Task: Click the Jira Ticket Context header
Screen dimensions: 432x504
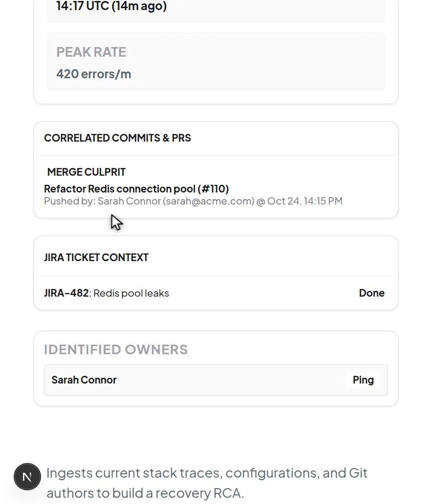Action: point(96,257)
